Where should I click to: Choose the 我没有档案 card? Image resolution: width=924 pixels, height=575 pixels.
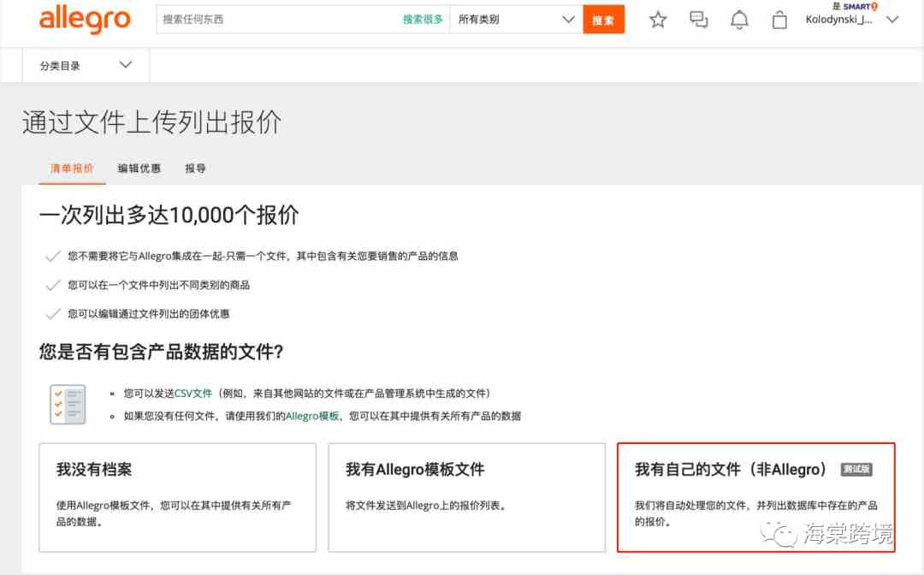(x=177, y=498)
